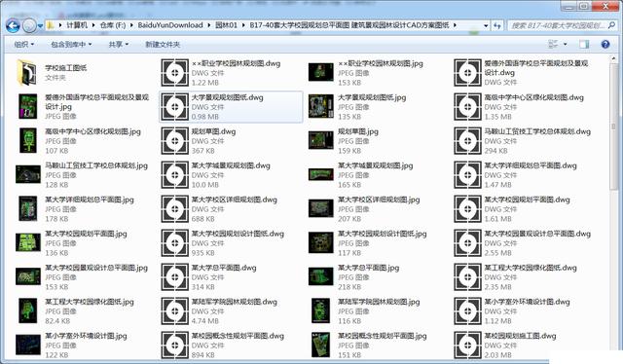623x364 pixels.
Task: Select the 某大学详细规划总平面图.dwg icon
Action: tap(467, 175)
